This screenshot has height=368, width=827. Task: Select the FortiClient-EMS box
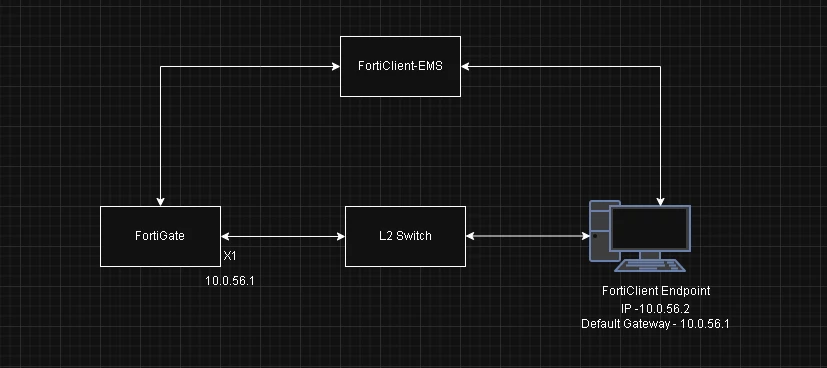click(x=400, y=66)
